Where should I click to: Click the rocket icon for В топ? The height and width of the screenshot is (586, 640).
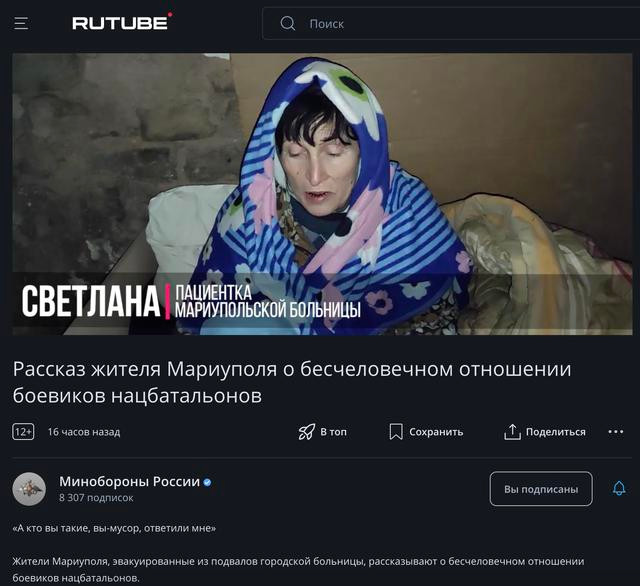[307, 432]
